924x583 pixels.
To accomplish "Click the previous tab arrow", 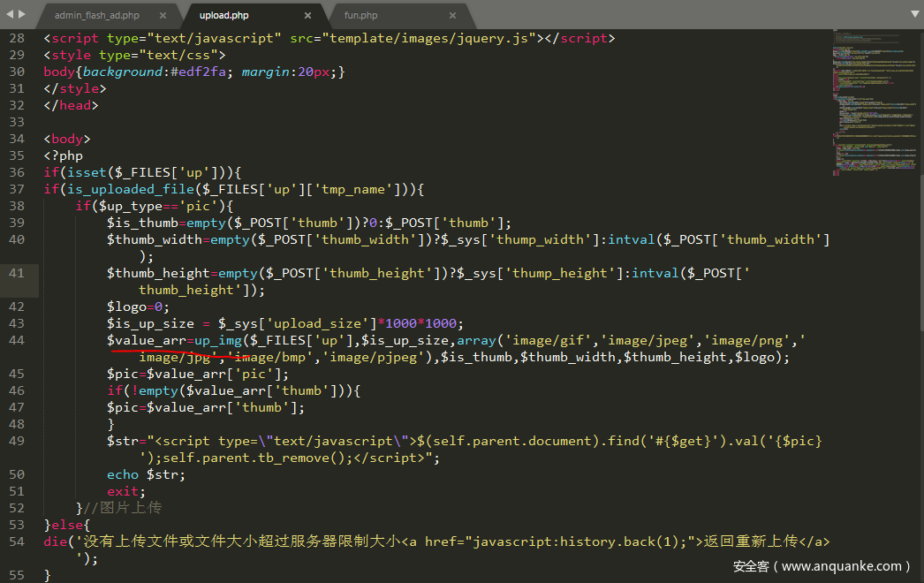I will click(x=10, y=14).
